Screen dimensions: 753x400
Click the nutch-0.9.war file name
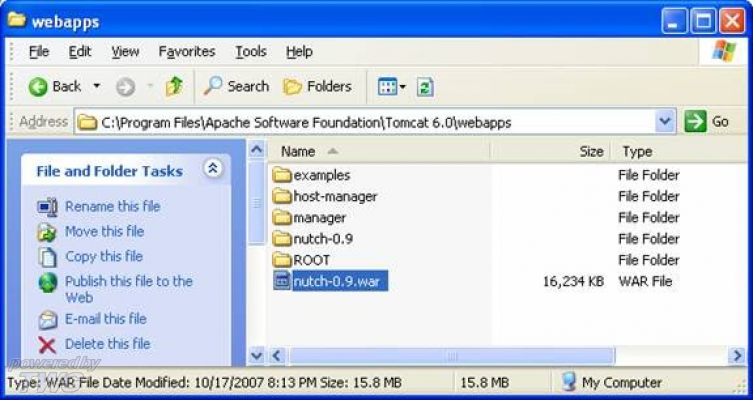[x=340, y=281]
